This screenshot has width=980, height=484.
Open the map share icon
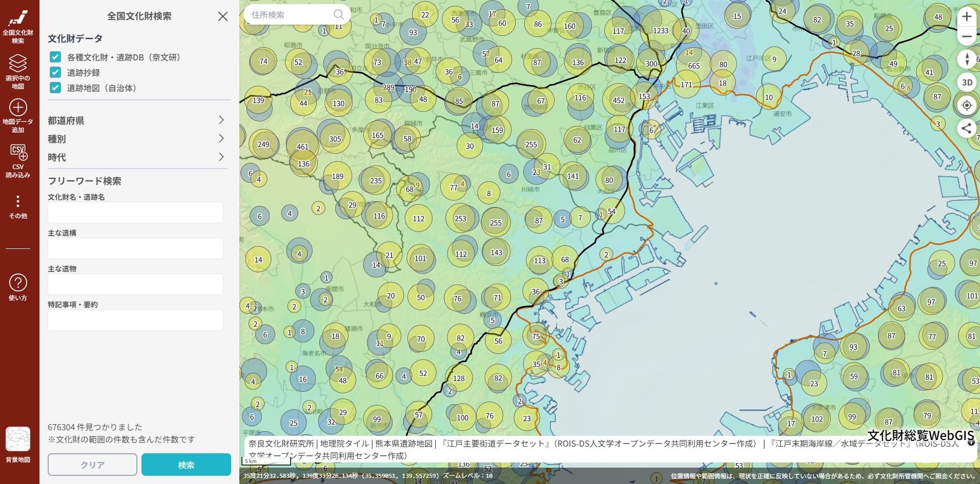(967, 129)
